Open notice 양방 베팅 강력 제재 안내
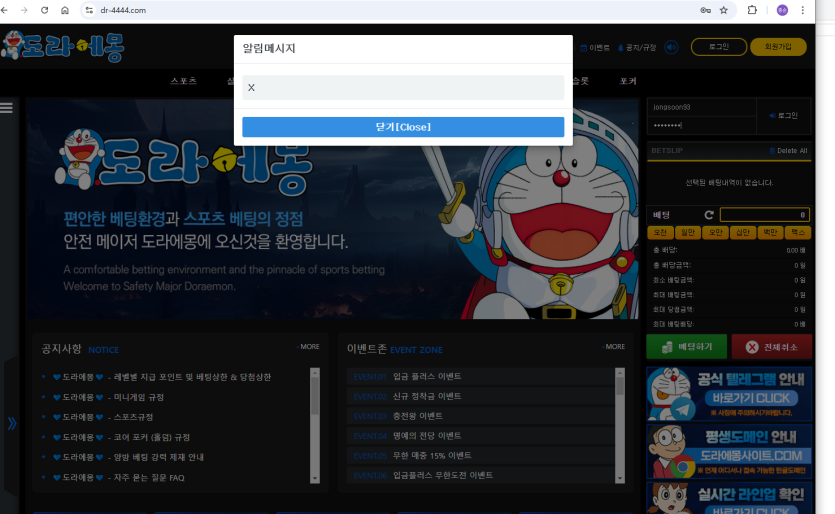Viewport: 835px width, 514px height. pos(128,458)
